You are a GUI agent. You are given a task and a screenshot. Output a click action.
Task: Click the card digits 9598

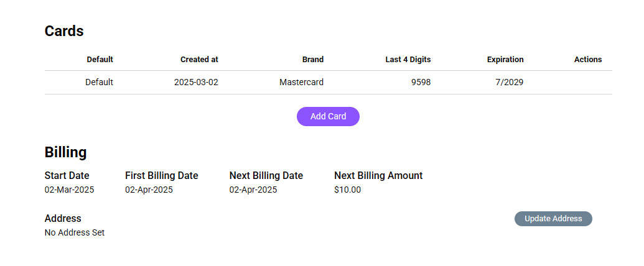coord(421,82)
